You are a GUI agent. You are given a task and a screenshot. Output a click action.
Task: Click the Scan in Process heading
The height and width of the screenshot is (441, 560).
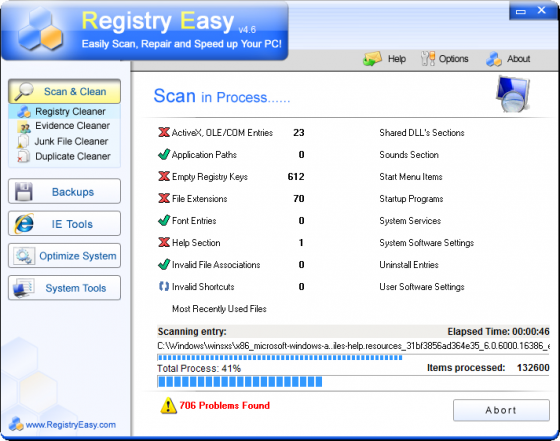point(221,96)
